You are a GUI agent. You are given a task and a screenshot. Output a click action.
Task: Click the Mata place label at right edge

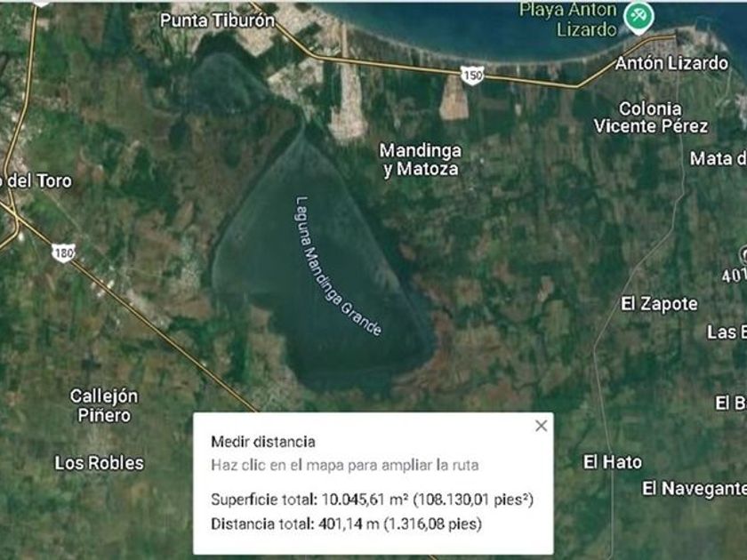[718, 158]
